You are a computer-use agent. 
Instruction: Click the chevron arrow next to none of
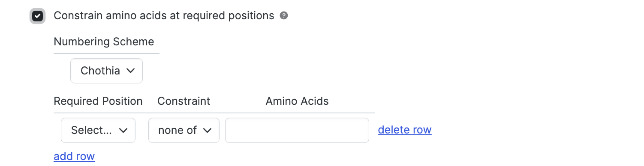click(208, 130)
